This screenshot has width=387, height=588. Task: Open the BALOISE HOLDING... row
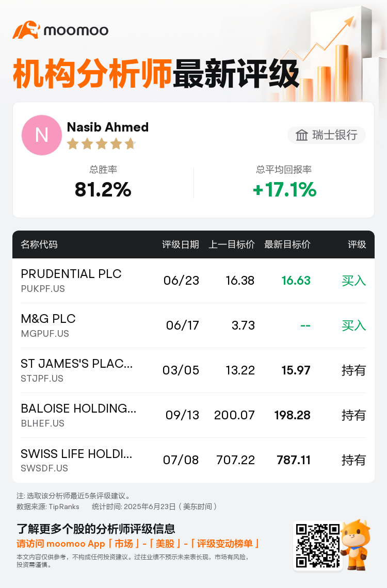tap(193, 415)
